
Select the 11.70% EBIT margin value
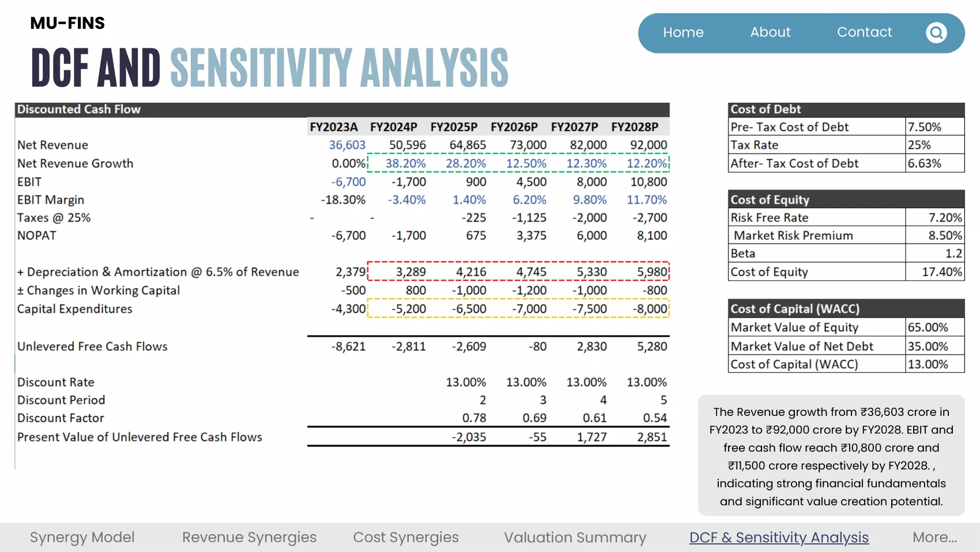(647, 200)
